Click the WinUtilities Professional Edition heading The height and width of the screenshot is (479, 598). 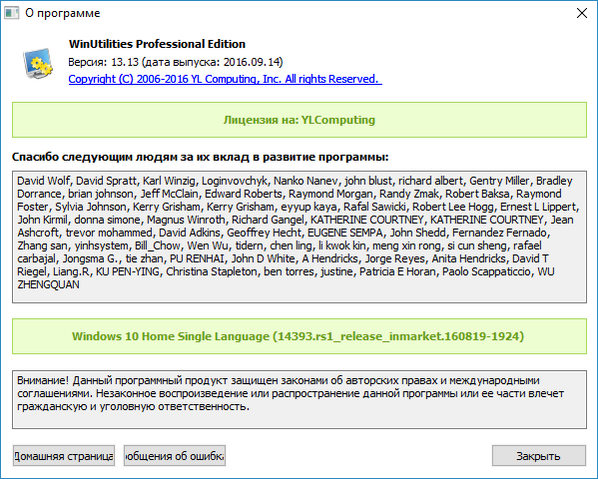point(157,44)
